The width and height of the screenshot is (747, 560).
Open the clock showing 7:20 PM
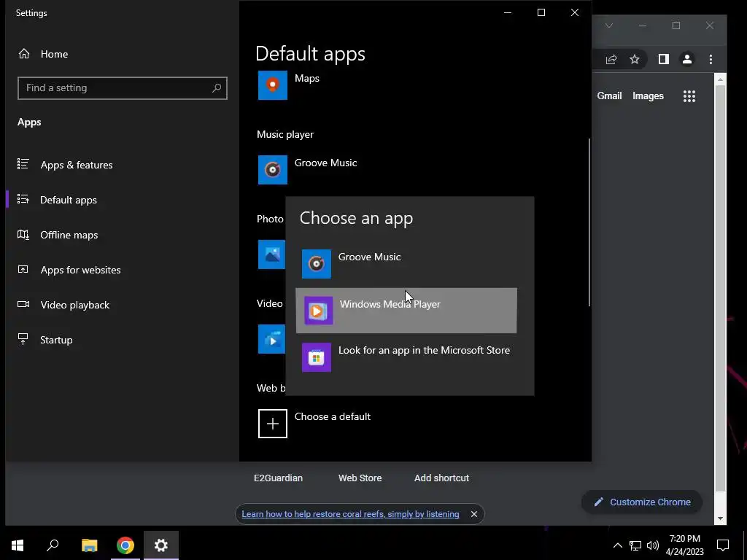click(684, 545)
